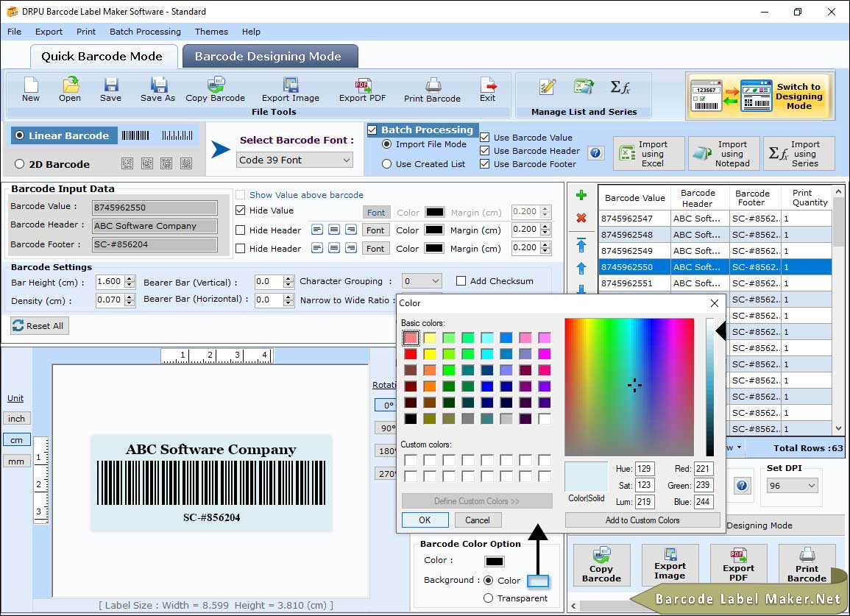
Task: Enable the Add Checksum checkbox
Action: pos(461,281)
